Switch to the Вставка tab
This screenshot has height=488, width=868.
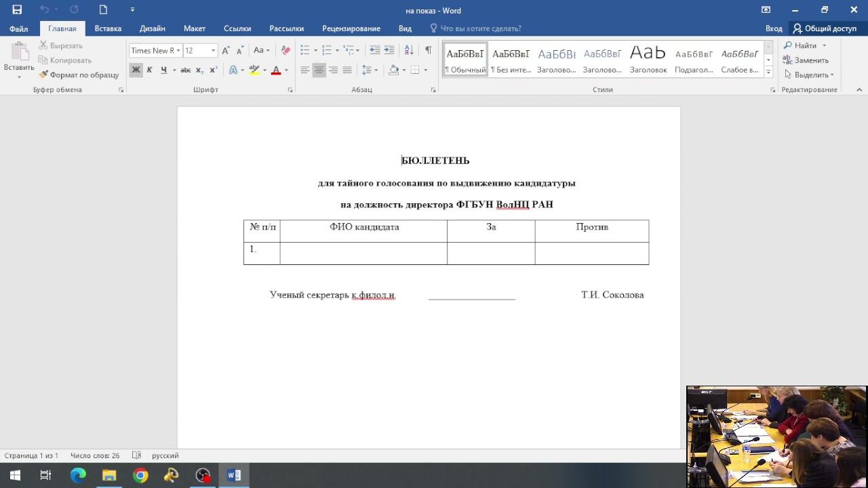coord(108,28)
